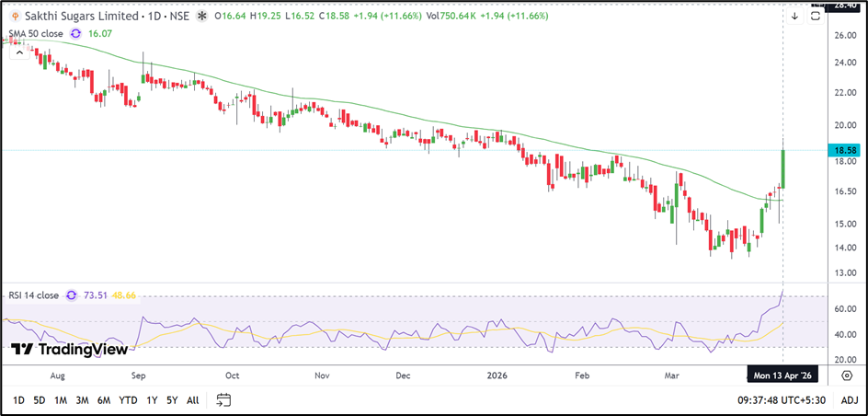
Task: Show the All time range
Action: [x=192, y=400]
